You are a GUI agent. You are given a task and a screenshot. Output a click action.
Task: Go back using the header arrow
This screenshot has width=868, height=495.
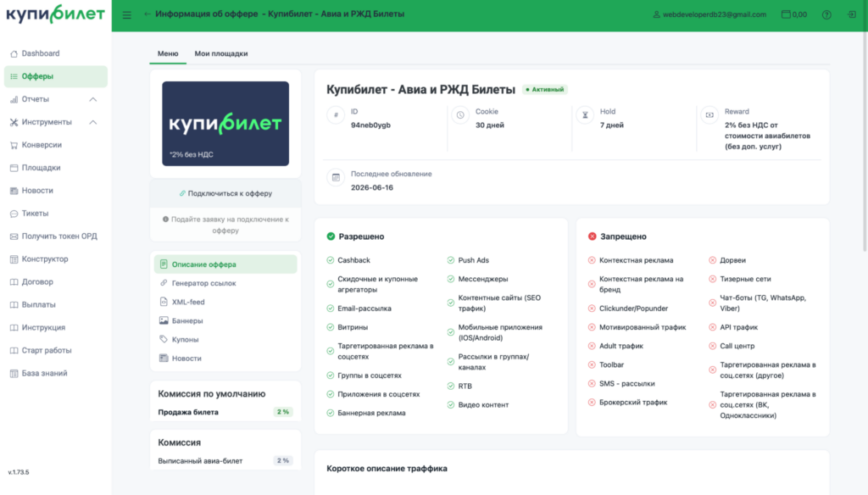coord(147,14)
